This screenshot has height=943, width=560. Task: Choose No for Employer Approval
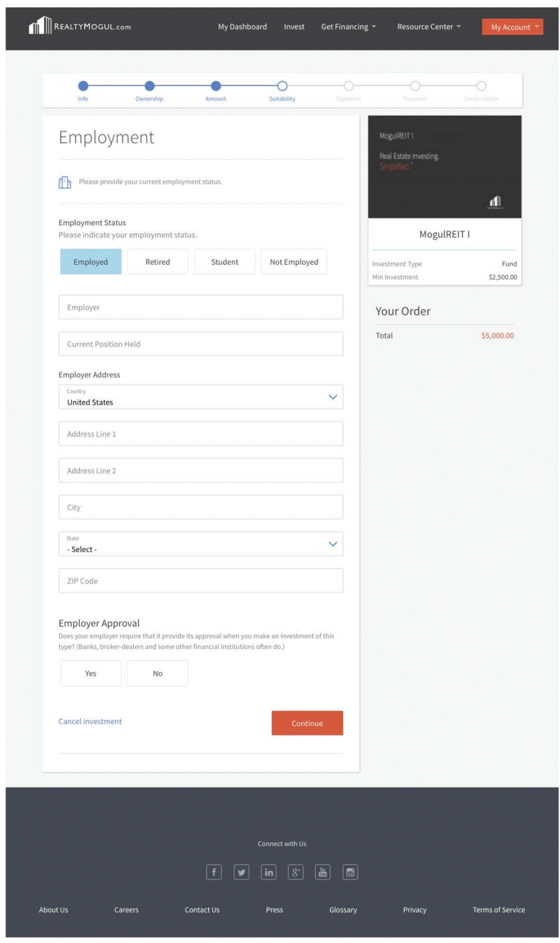[x=157, y=673]
